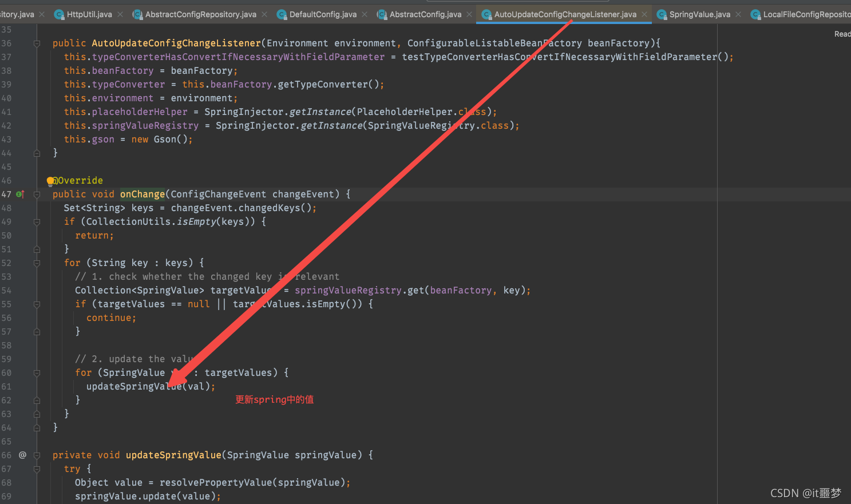Image resolution: width=851 pixels, height=504 pixels.
Task: Fold the 'for (String key : keys)' loop
Action: pos(37,263)
